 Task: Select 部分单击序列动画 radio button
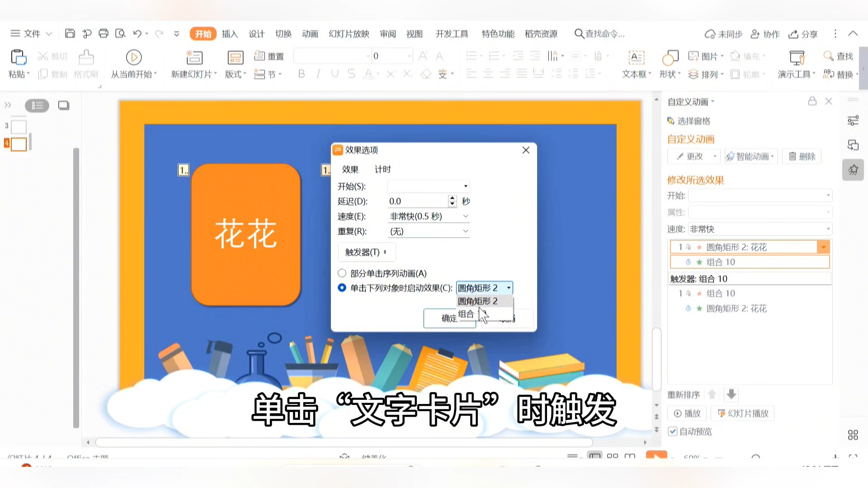342,273
